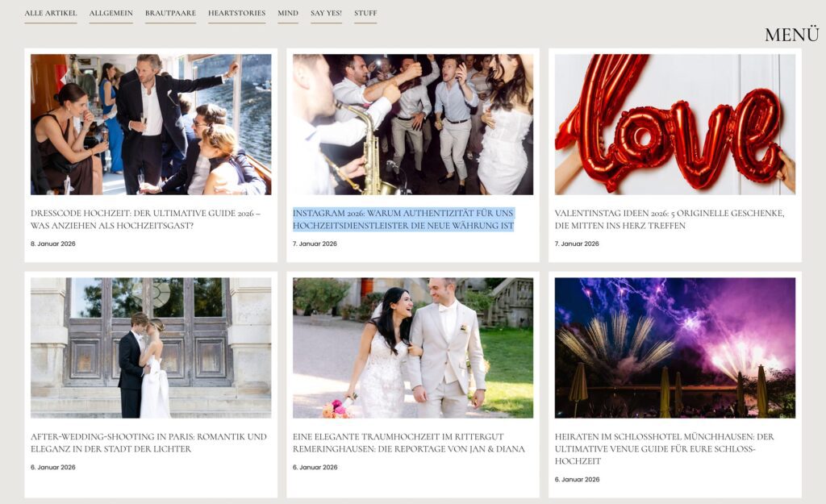The image size is (826, 504).
Task: Show the Say Yes! category
Action: 326,13
